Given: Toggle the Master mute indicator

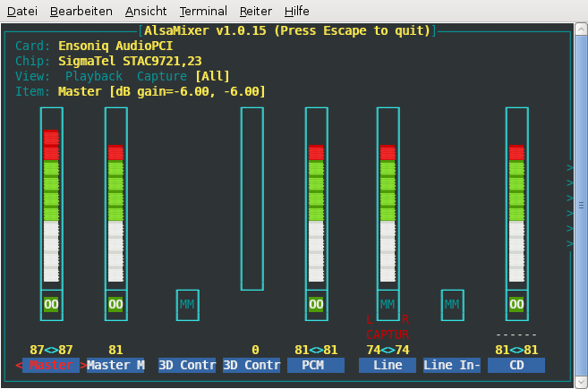Looking at the screenshot, I should coord(51,305).
